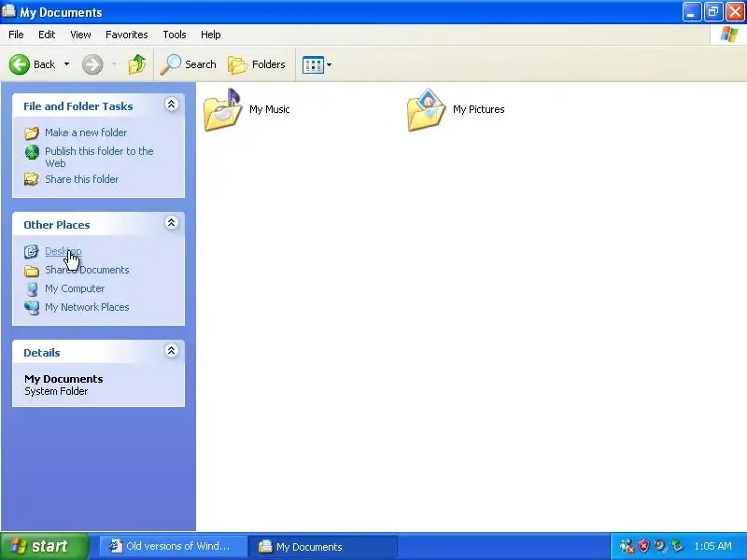
Task: Open My Computer link
Action: point(75,288)
